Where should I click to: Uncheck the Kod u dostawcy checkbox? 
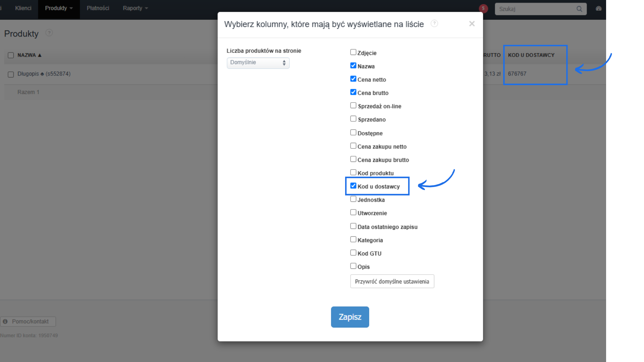(x=353, y=186)
